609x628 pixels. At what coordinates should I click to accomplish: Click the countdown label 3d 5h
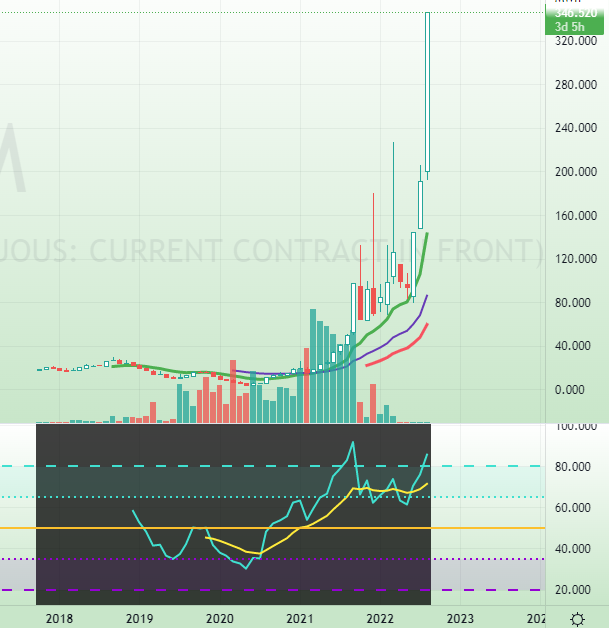(569, 27)
